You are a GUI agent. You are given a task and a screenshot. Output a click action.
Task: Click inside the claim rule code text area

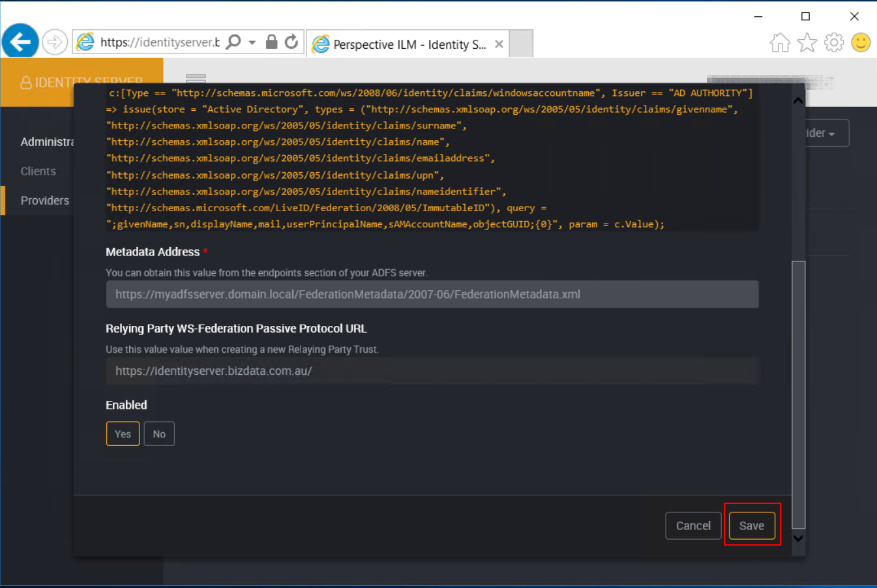point(432,158)
